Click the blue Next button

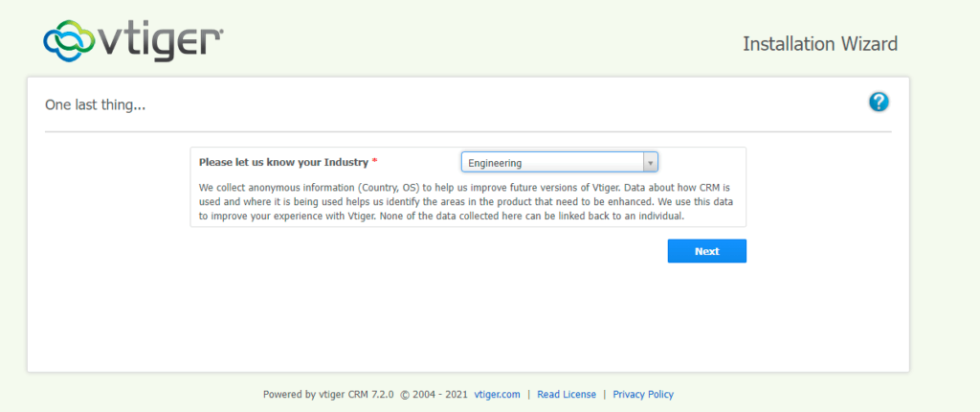point(707,251)
